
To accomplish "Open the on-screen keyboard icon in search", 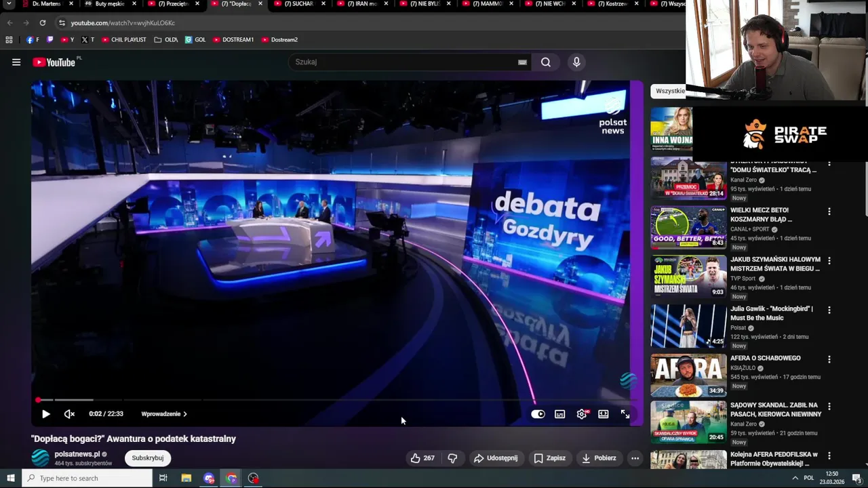I will pos(522,62).
